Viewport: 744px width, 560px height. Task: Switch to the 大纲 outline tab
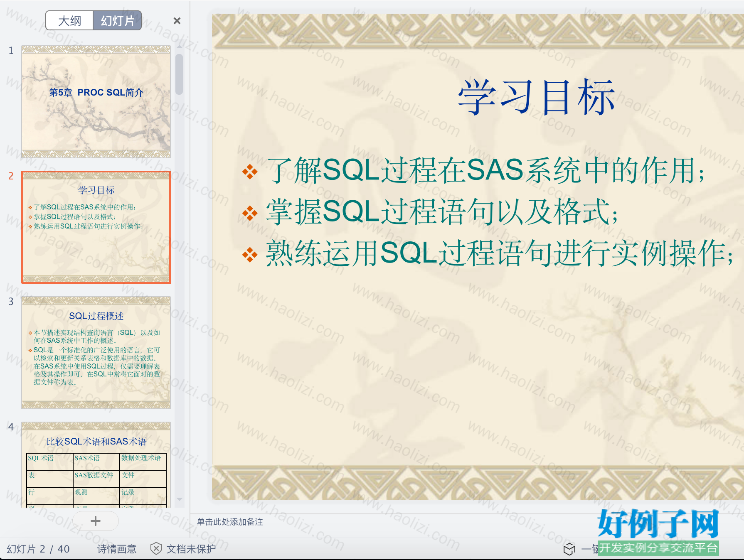click(69, 21)
